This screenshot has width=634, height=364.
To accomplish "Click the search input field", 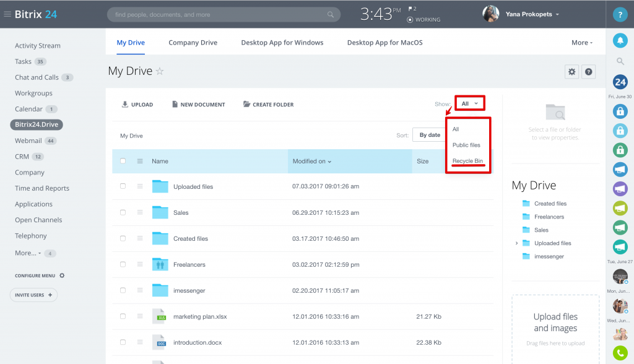I will (x=224, y=15).
